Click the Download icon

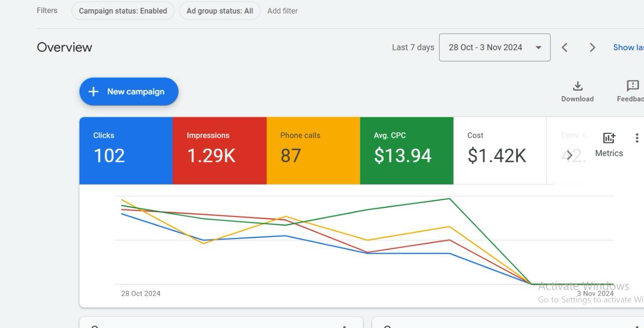pos(577,86)
